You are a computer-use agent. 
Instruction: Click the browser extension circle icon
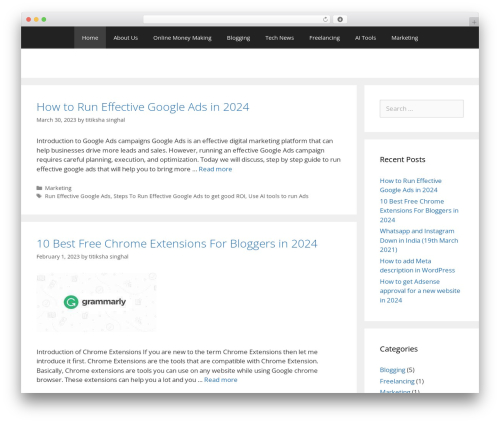[x=340, y=20]
